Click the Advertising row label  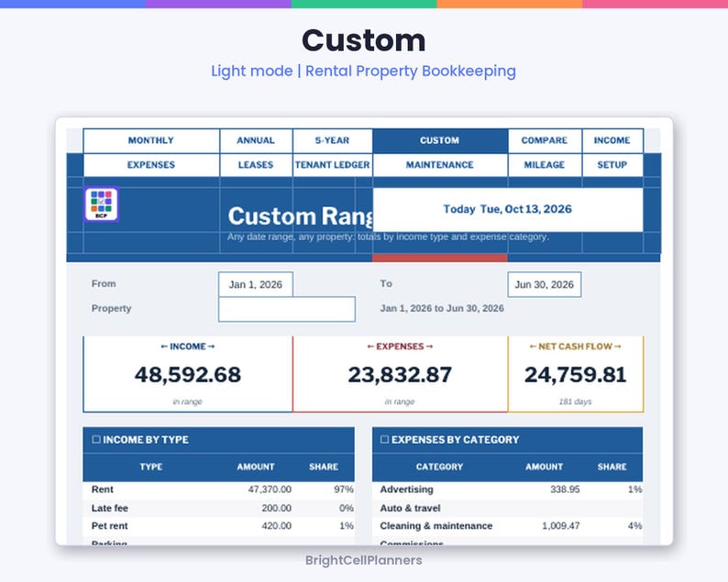(x=407, y=489)
